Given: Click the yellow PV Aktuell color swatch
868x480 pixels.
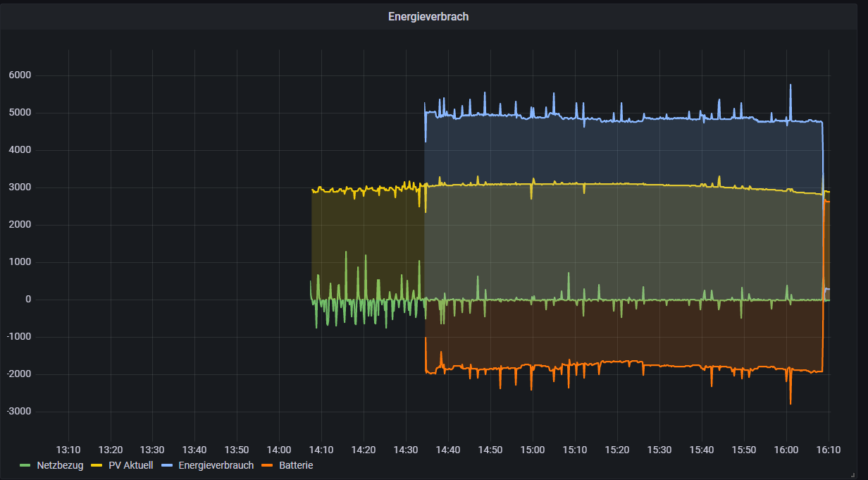Looking at the screenshot, I should click(97, 466).
